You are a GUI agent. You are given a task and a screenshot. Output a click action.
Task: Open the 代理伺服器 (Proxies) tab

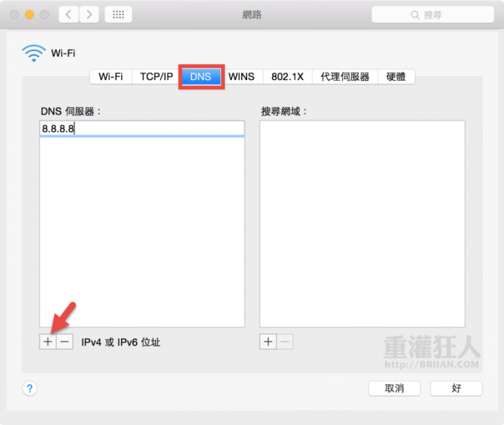[x=345, y=76]
